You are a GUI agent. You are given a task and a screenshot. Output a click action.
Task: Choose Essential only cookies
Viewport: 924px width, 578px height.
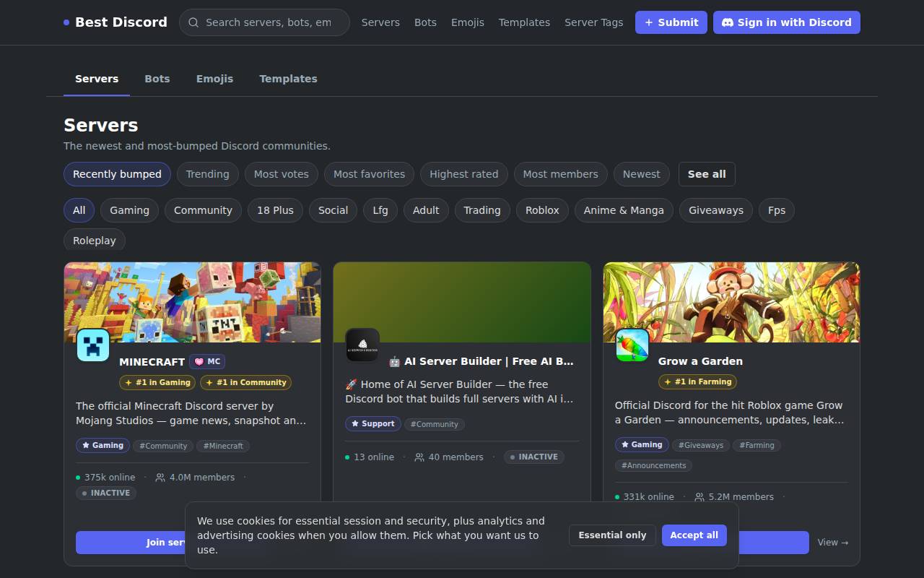[x=612, y=535]
